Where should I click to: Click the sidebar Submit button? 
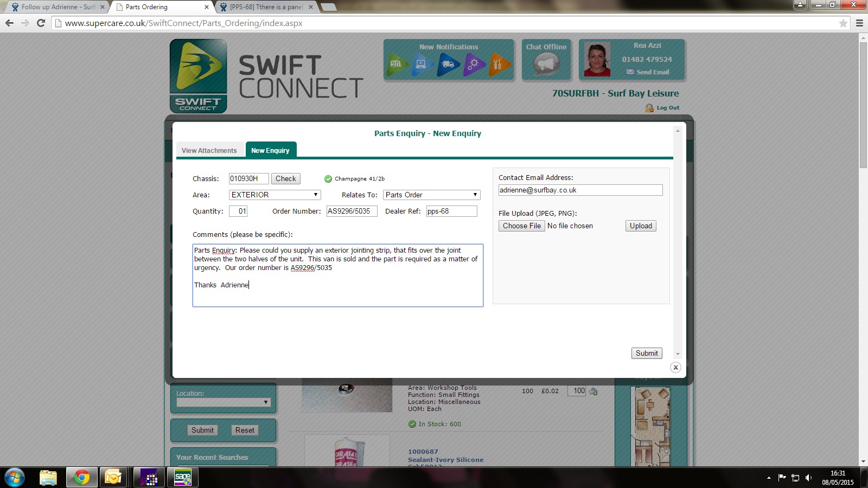click(203, 430)
